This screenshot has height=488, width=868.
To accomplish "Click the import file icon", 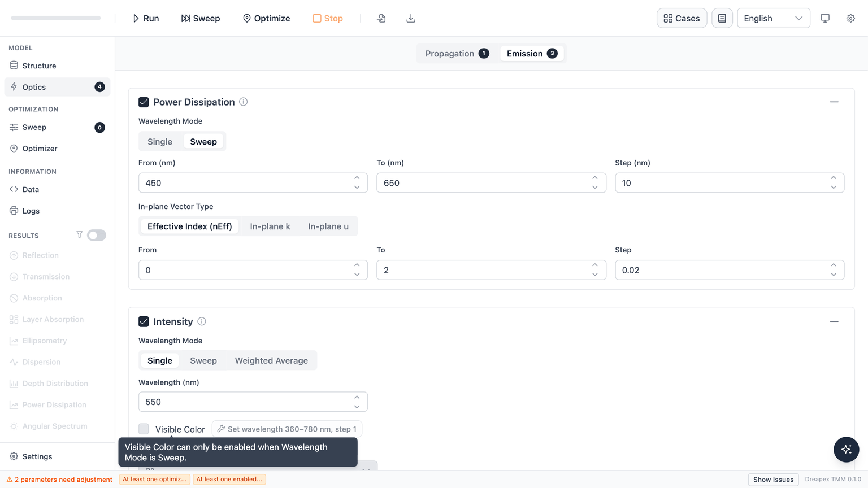I will pyautogui.click(x=381, y=18).
